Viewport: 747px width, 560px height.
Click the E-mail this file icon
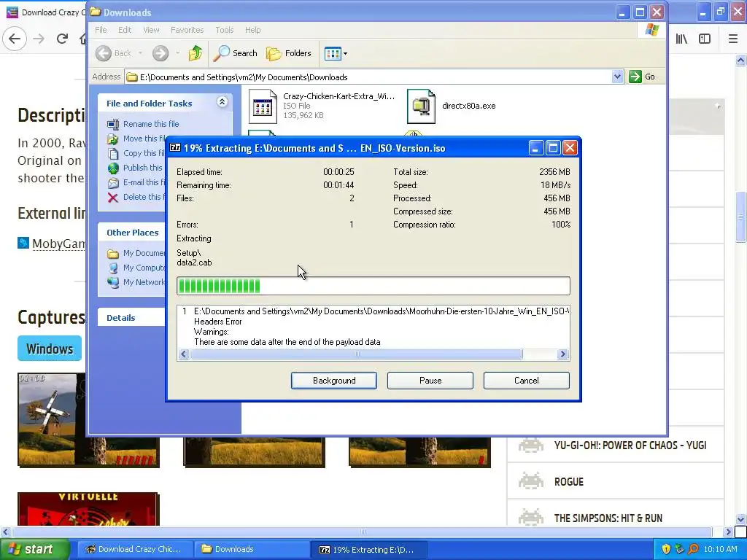[x=113, y=182]
